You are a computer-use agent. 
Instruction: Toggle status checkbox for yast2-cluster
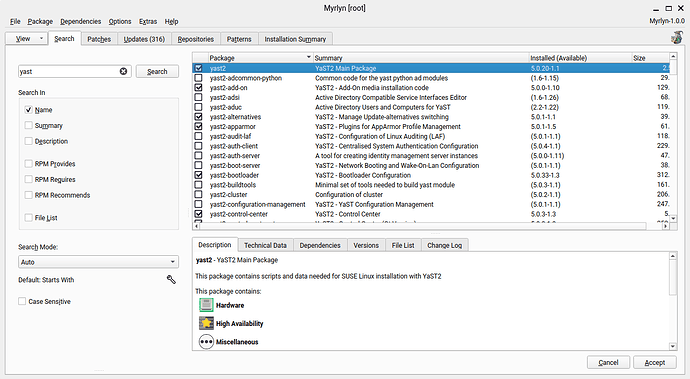click(198, 195)
